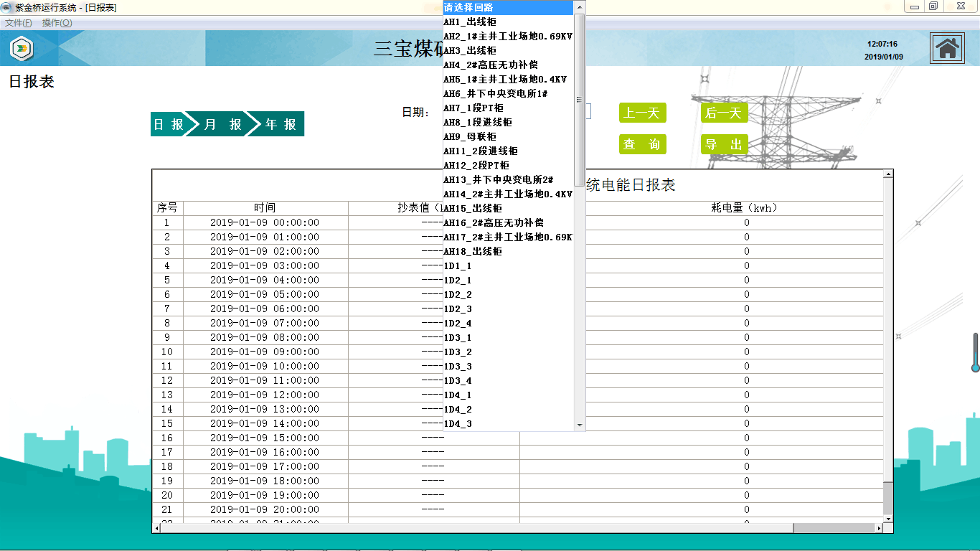Click the home icon button

947,48
